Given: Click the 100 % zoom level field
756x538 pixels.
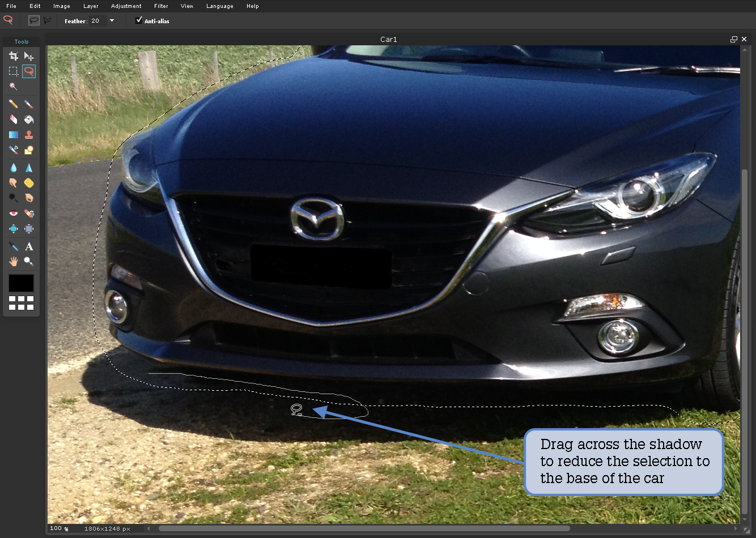Looking at the screenshot, I should pos(60,528).
